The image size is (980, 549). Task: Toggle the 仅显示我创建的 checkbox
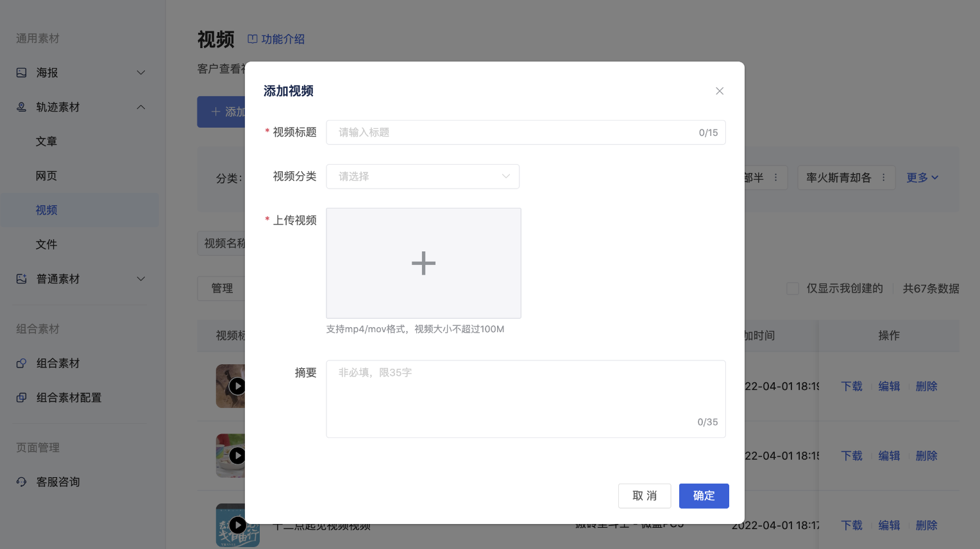tap(793, 289)
